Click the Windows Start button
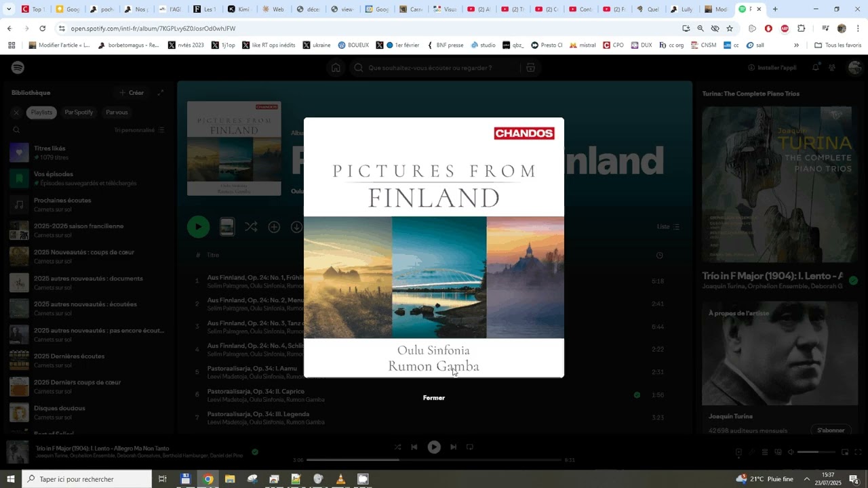 [11, 479]
